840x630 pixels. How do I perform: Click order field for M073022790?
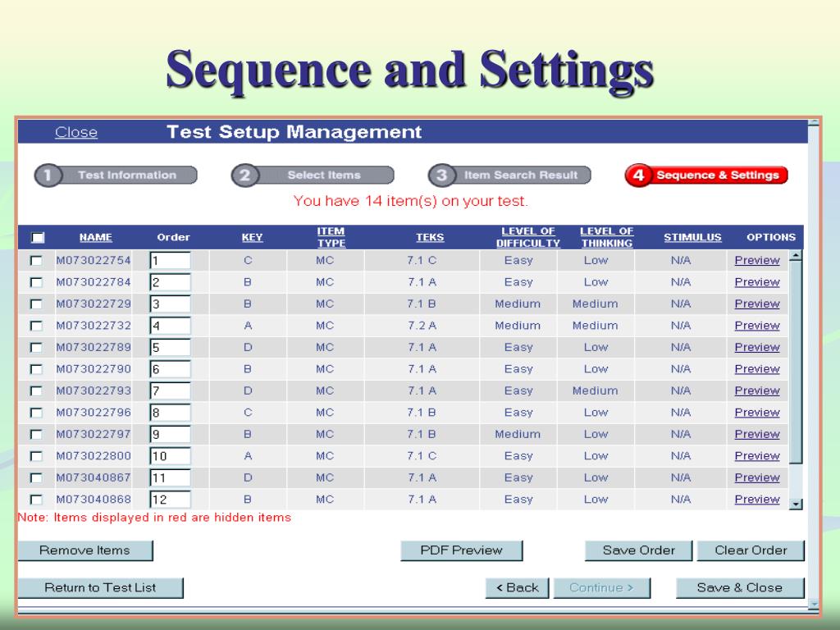tap(171, 369)
